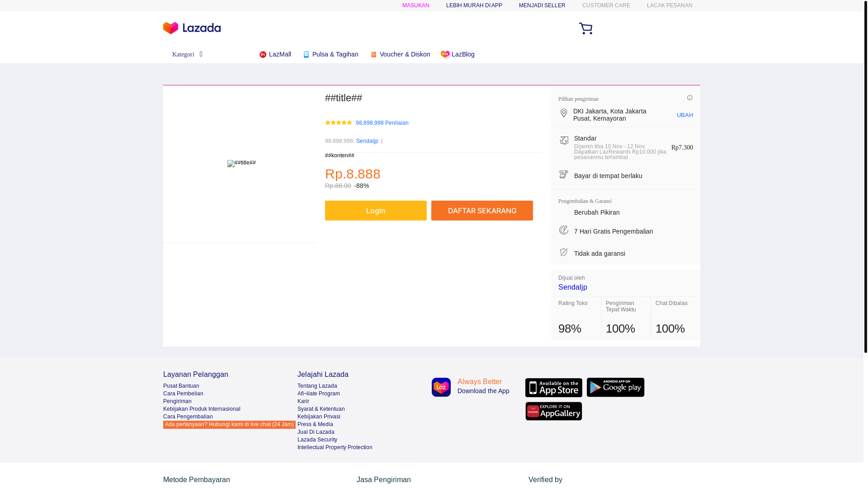Screen dimensions: 868x488
Task: Click the ##title## product image thumbnail
Action: click(x=241, y=163)
